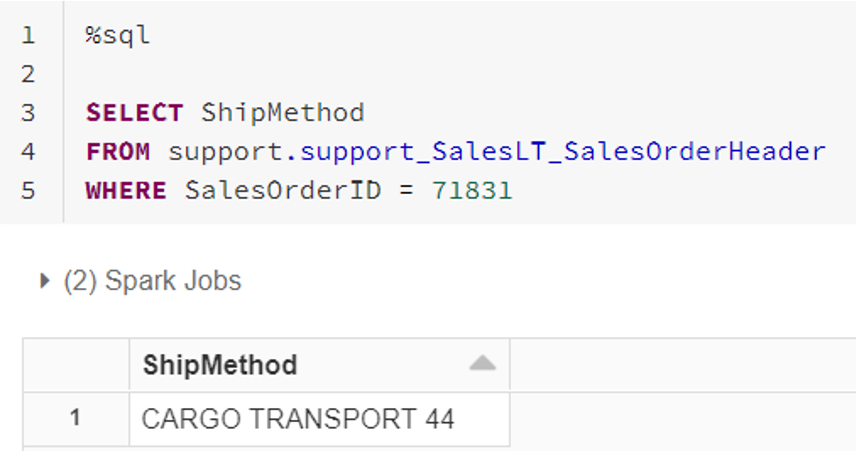Click the empty top-left corner table cell
The image size is (856, 451).
click(x=76, y=365)
